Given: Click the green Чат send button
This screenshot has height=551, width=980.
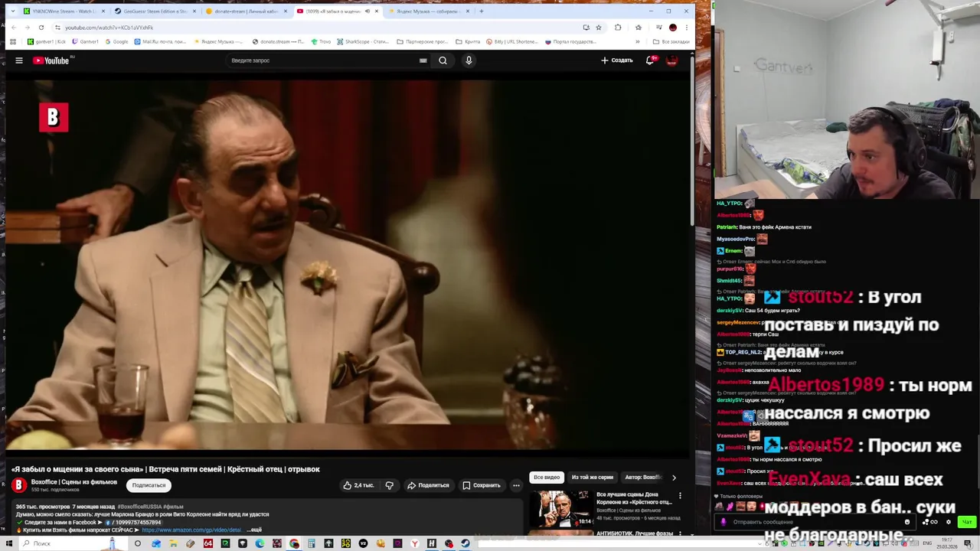Looking at the screenshot, I should point(967,522).
